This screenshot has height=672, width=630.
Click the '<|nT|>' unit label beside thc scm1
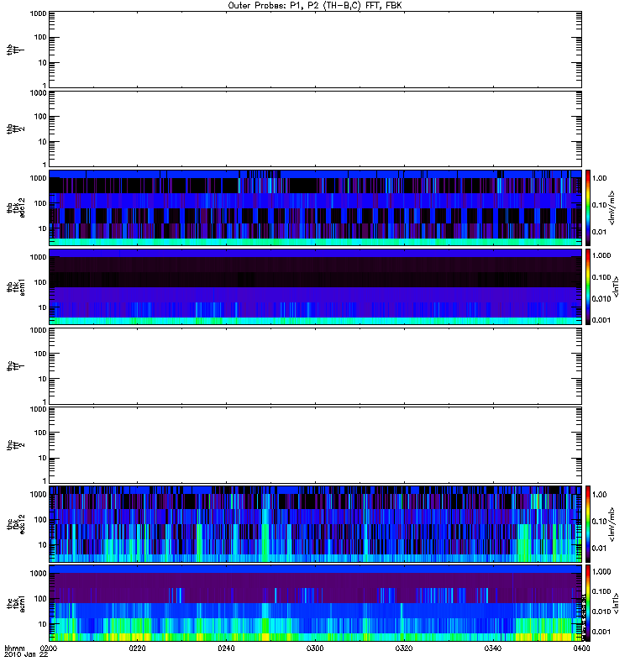click(616, 603)
